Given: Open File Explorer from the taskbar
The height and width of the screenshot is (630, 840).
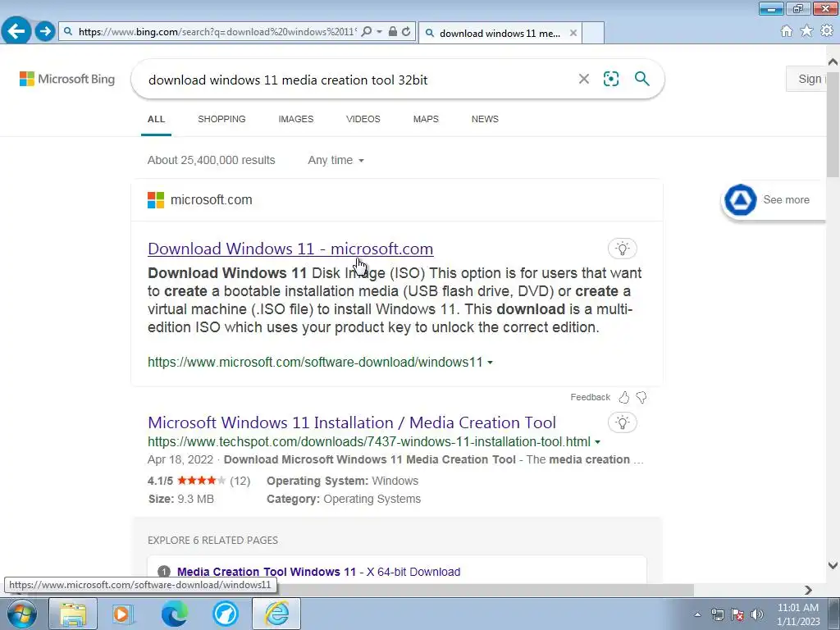Looking at the screenshot, I should click(x=73, y=614).
